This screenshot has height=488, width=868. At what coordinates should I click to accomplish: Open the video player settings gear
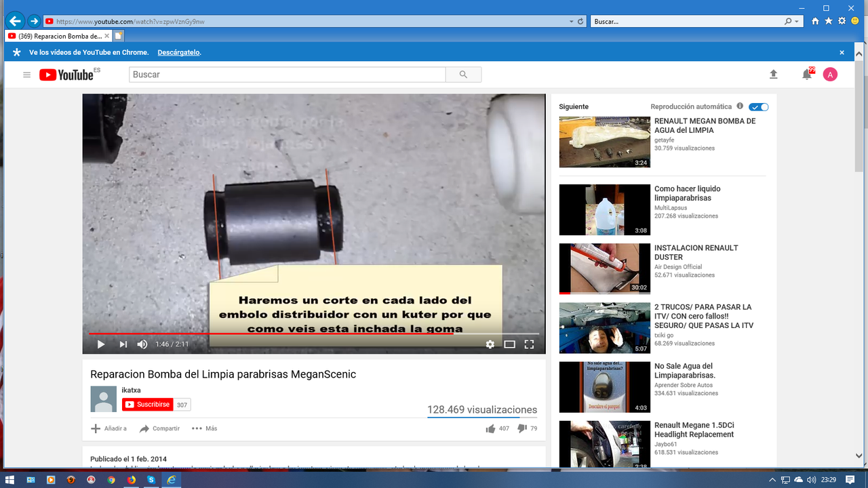(490, 344)
